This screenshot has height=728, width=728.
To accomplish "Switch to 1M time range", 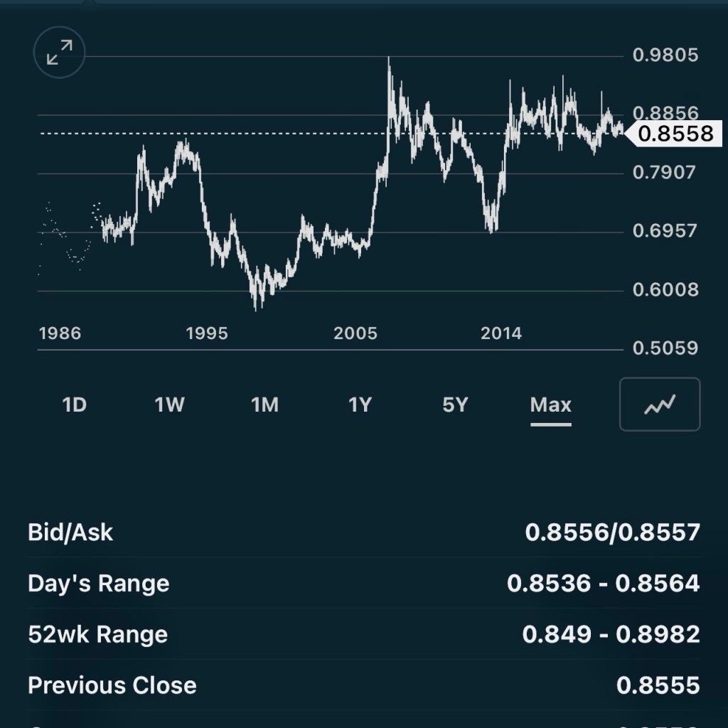I will pyautogui.click(x=264, y=405).
